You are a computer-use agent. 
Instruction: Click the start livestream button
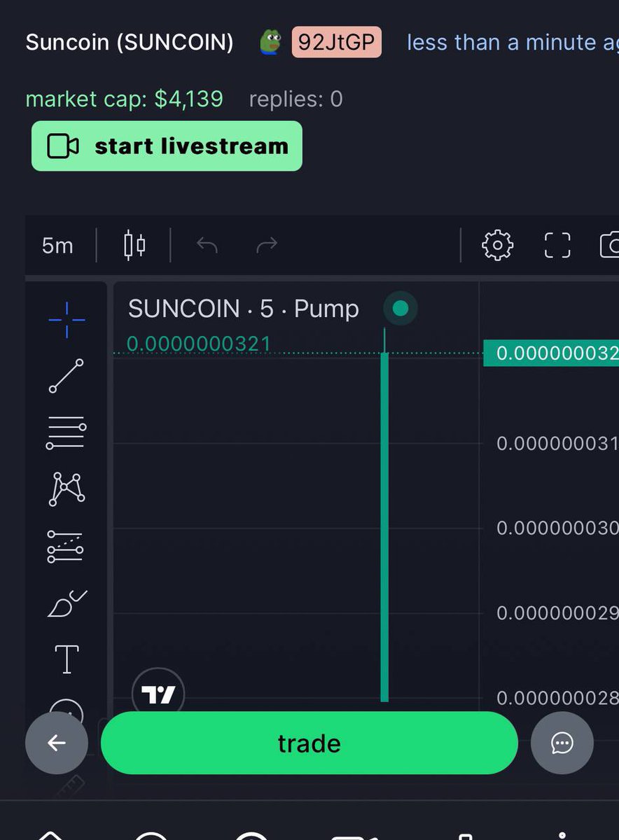pos(167,146)
